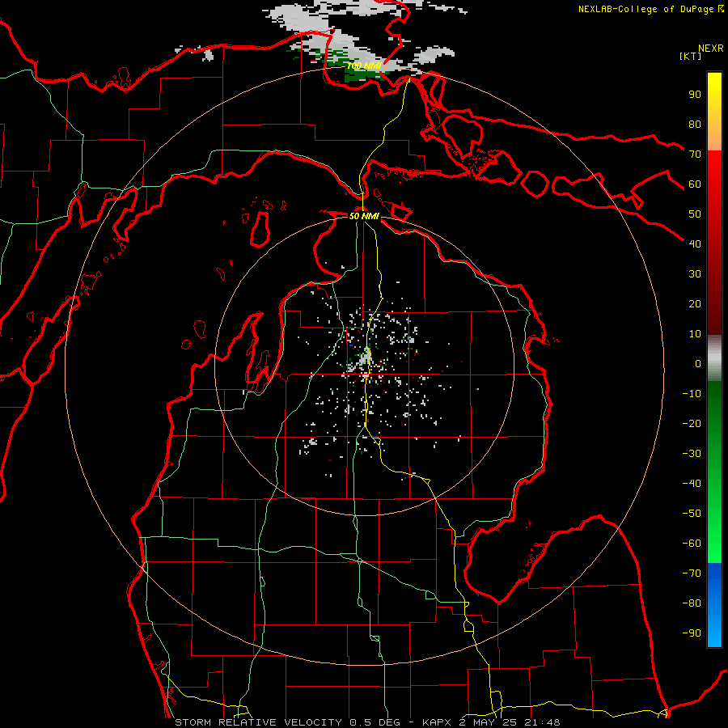Click the -50 scale label
The width and height of the screenshot is (728, 728).
(692, 514)
